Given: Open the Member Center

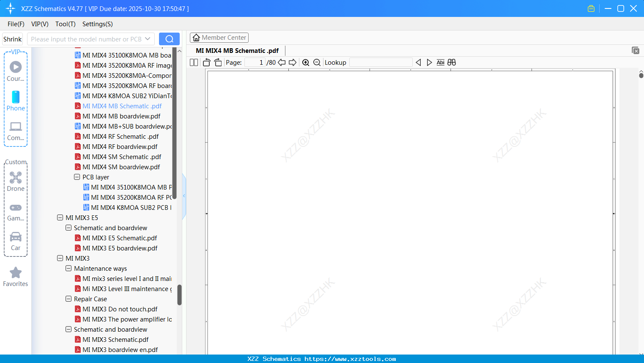Looking at the screenshot, I should tap(219, 38).
